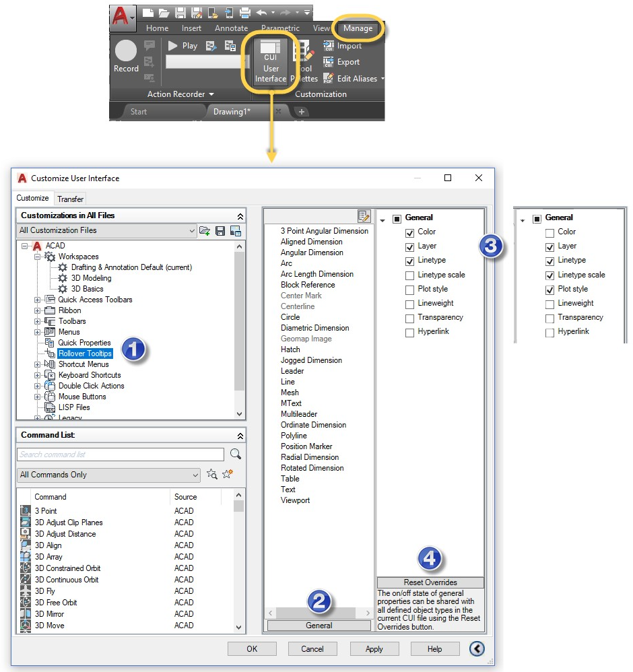Select Rollover Tooltips in the tree
The height and width of the screenshot is (672, 633).
point(86,354)
